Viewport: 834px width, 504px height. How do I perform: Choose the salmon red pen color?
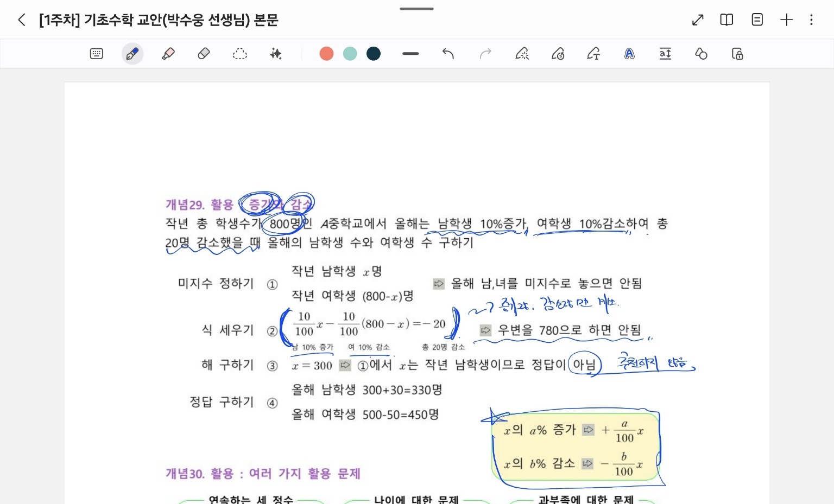[x=326, y=54]
